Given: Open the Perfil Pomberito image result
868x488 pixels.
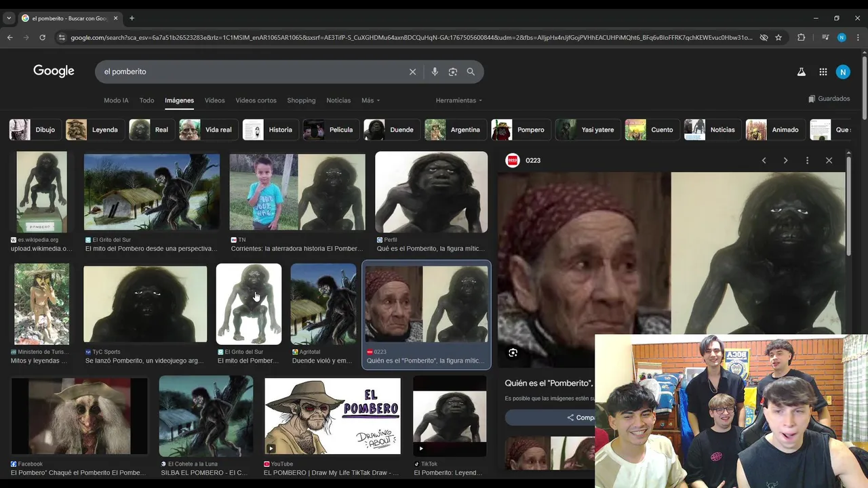Looking at the screenshot, I should pos(431,192).
